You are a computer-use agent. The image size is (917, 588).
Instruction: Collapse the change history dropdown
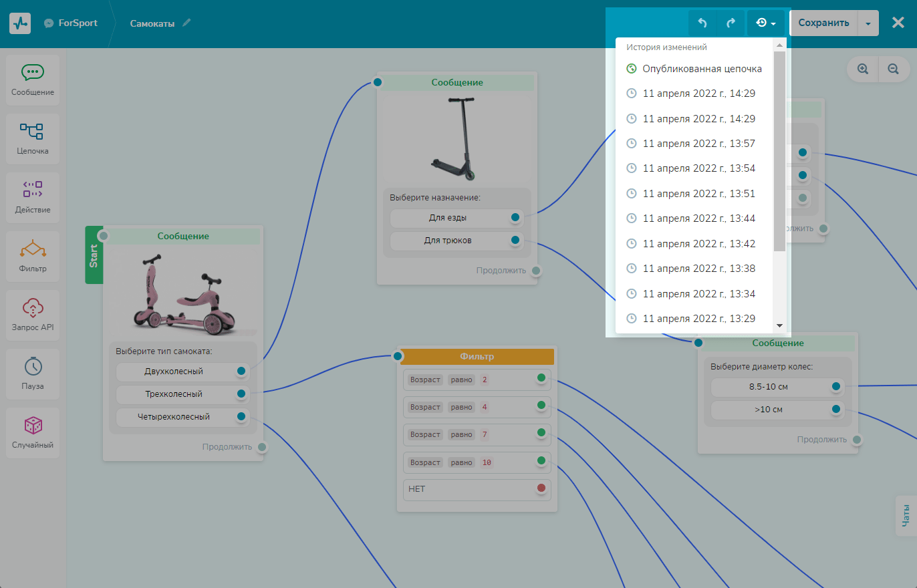point(766,23)
